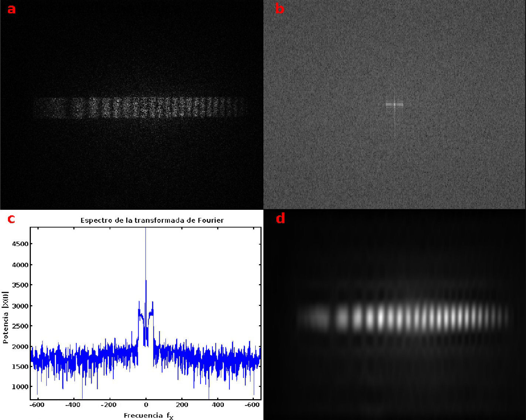Click the 2000 tick label on y-axis

click(x=20, y=347)
